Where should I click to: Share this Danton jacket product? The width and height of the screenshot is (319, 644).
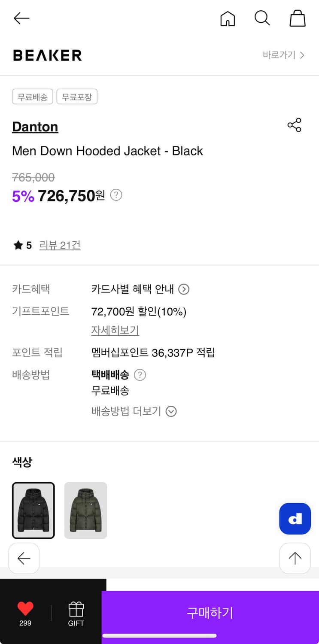(x=294, y=125)
